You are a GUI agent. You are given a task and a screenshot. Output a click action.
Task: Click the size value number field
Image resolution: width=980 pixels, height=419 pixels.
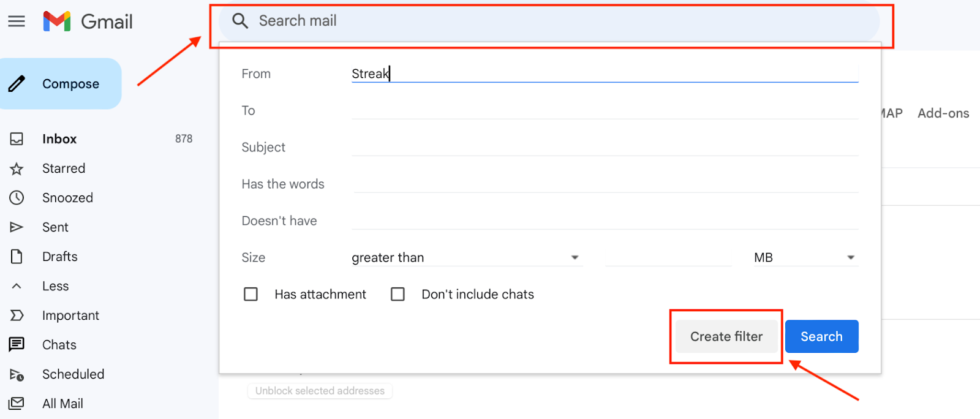click(x=668, y=257)
